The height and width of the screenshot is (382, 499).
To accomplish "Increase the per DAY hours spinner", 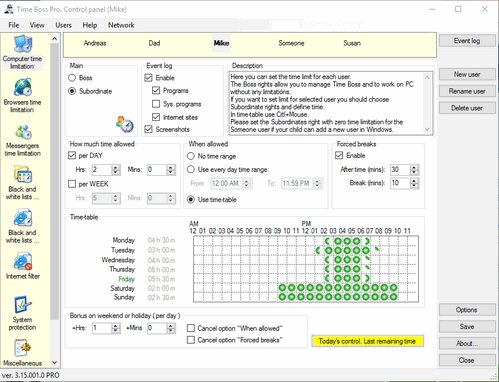I will pos(116,167).
